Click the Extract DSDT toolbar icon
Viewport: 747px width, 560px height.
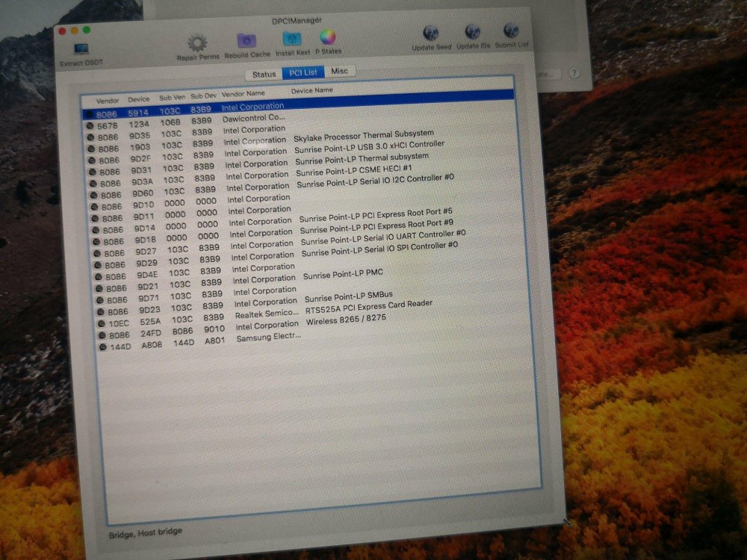(81, 49)
